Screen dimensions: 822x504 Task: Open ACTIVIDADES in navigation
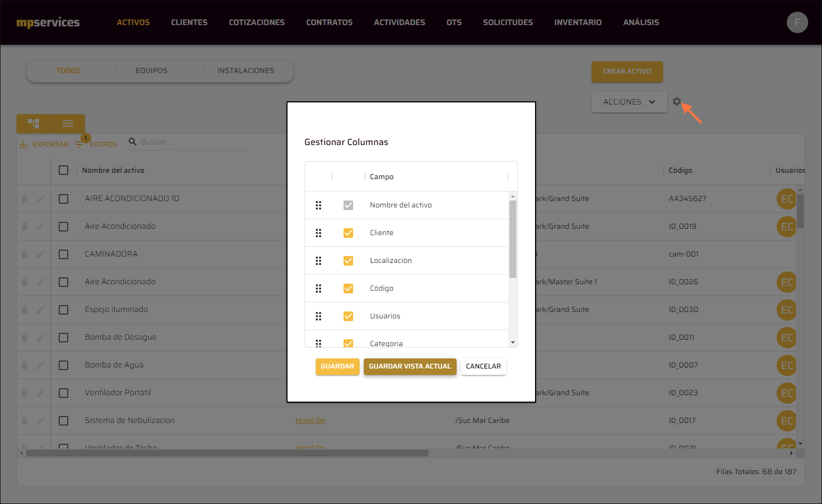pyautogui.click(x=400, y=22)
